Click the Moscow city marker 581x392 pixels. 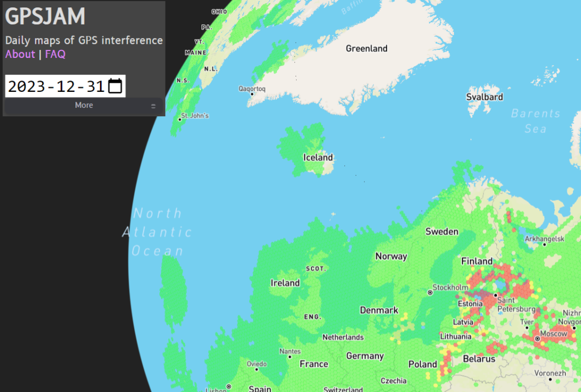pyautogui.click(x=537, y=339)
